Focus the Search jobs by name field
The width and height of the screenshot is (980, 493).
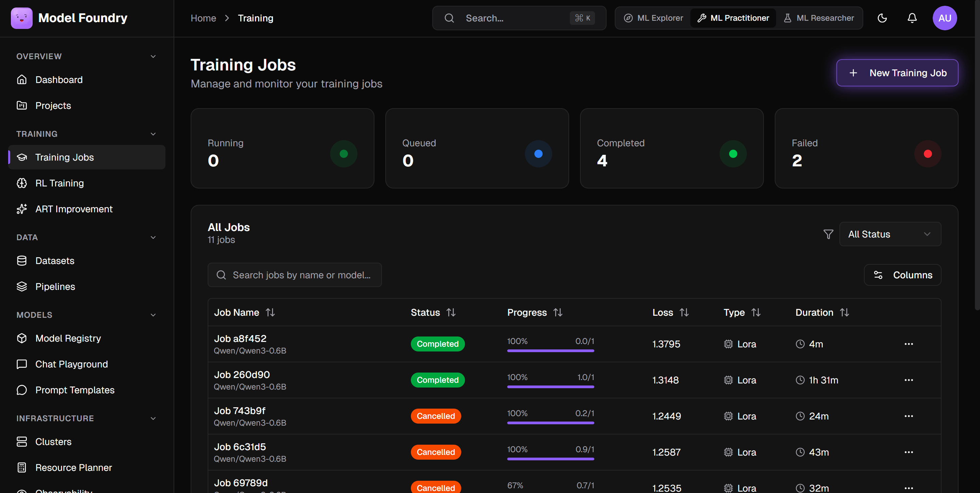tap(294, 275)
